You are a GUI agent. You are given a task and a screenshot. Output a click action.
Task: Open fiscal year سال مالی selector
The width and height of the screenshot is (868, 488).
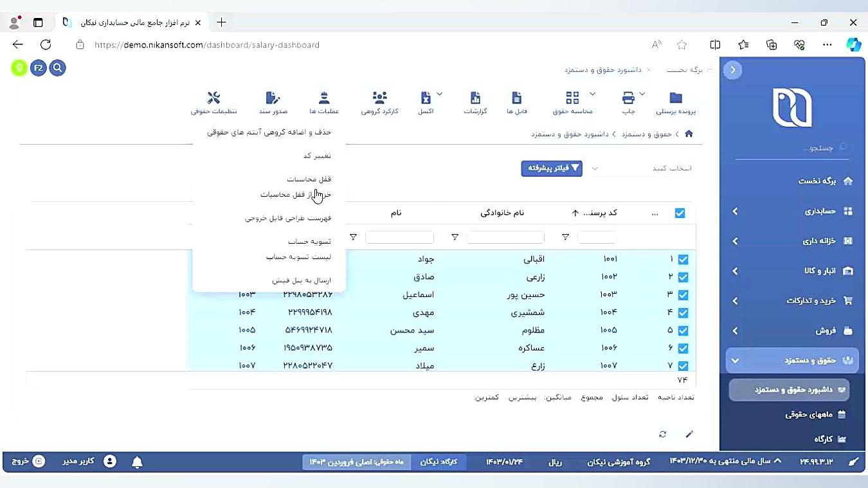726,461
